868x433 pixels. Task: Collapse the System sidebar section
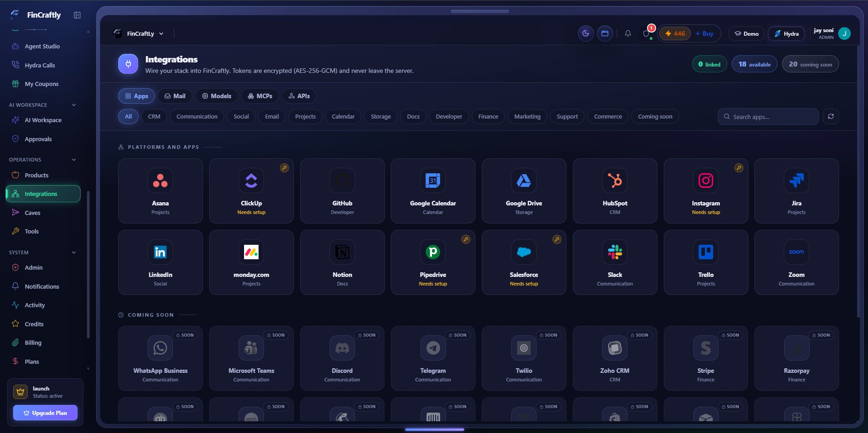(x=74, y=252)
